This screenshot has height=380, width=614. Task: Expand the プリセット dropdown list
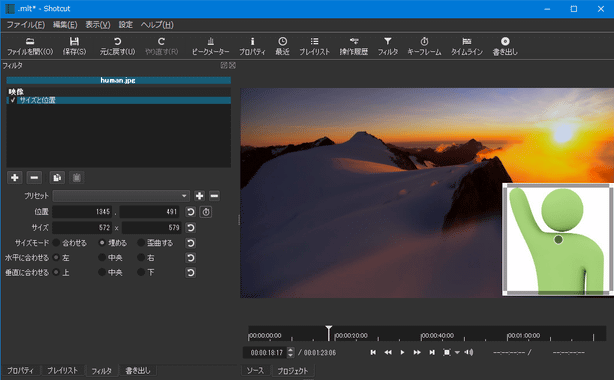[121, 196]
